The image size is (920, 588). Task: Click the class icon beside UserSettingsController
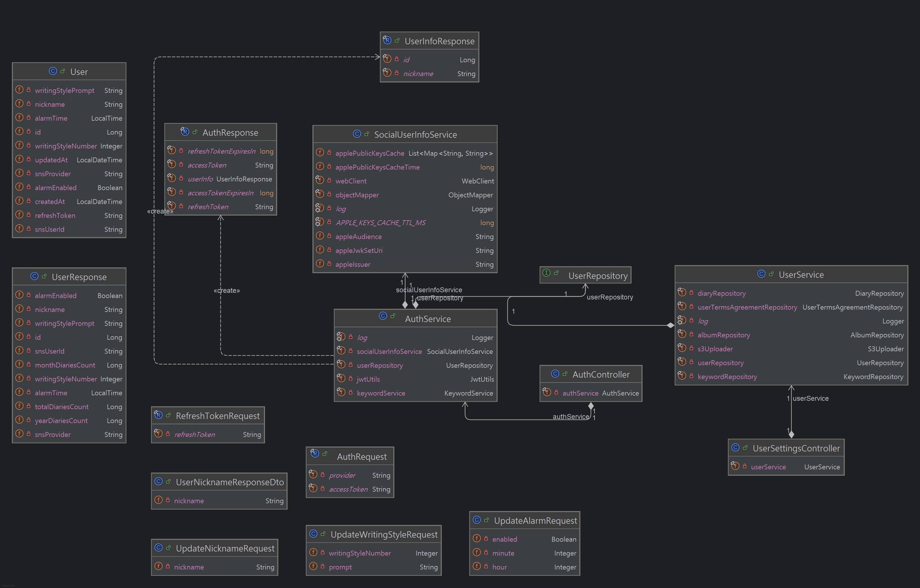pyautogui.click(x=735, y=447)
